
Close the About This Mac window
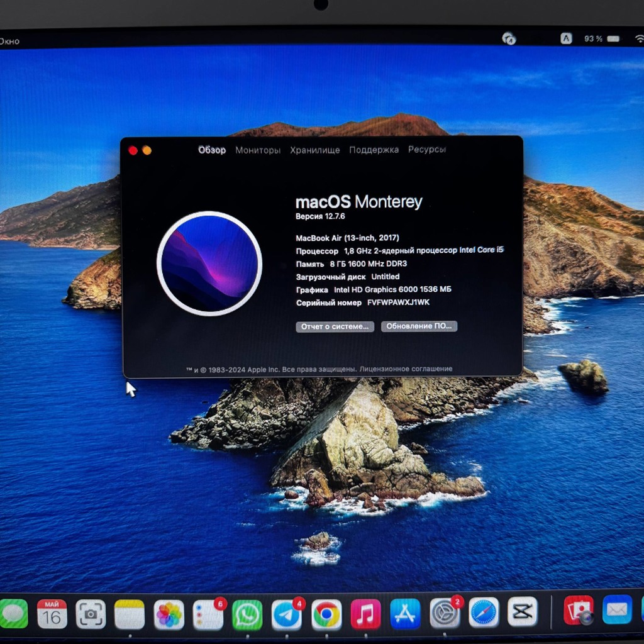point(133,151)
